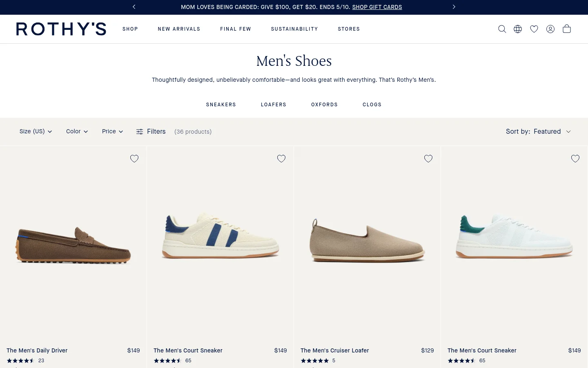This screenshot has width=588, height=368.
Task: Expand the Price filter dropdown
Action: (113, 131)
